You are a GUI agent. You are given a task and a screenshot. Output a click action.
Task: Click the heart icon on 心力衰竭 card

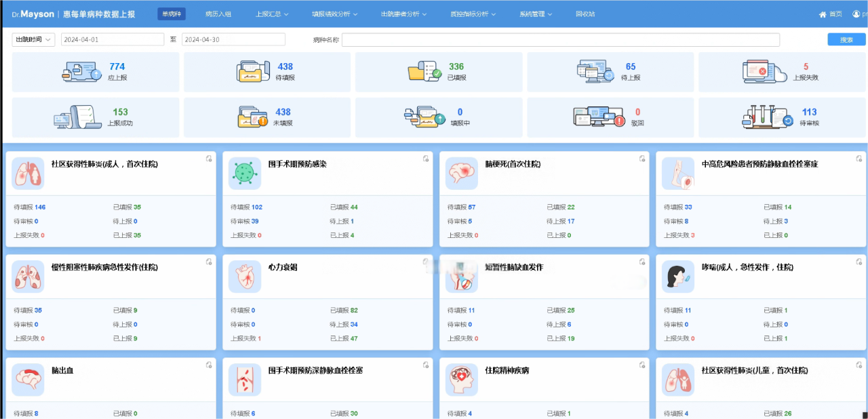coord(244,277)
